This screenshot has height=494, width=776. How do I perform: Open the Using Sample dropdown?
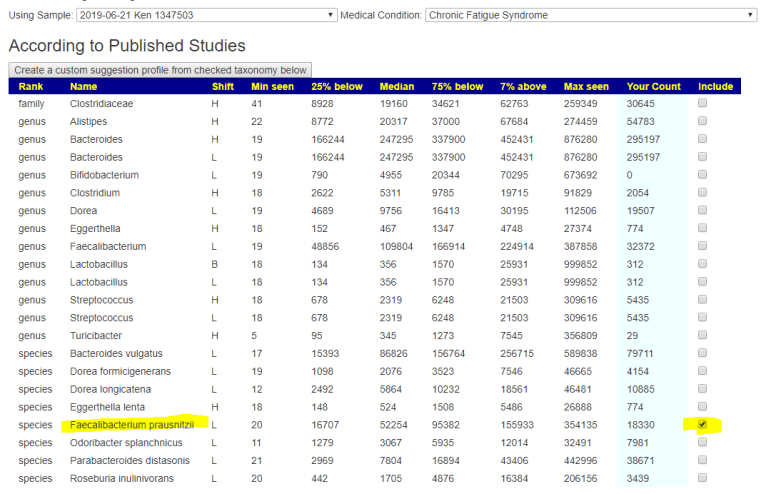[x=206, y=15]
